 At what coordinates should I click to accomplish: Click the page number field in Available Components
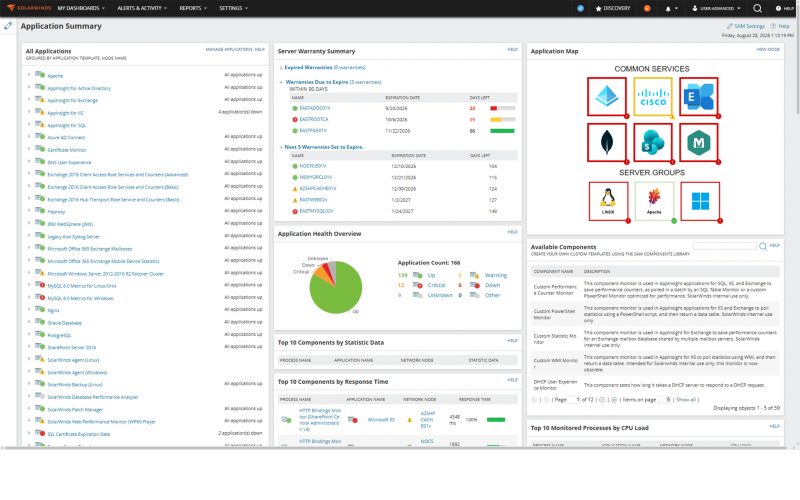(574, 399)
